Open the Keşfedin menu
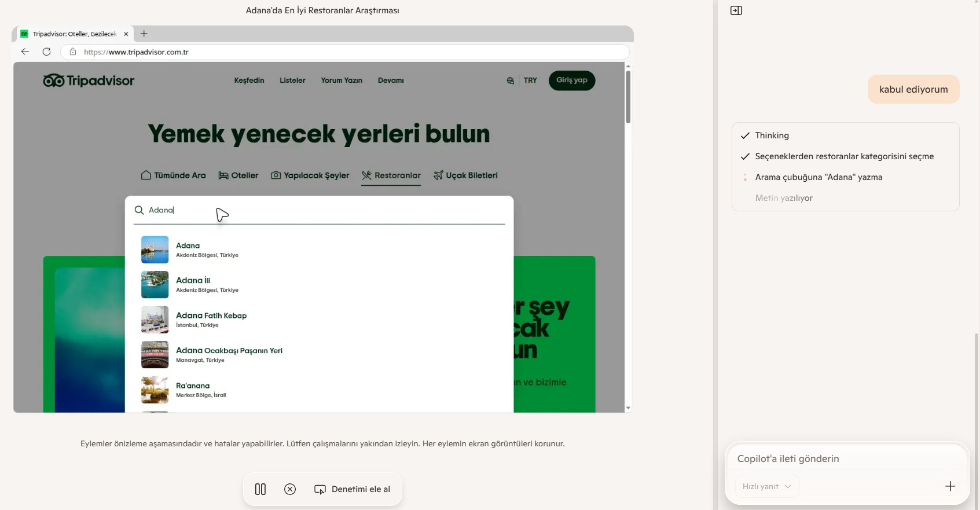The image size is (980, 510). coord(249,80)
